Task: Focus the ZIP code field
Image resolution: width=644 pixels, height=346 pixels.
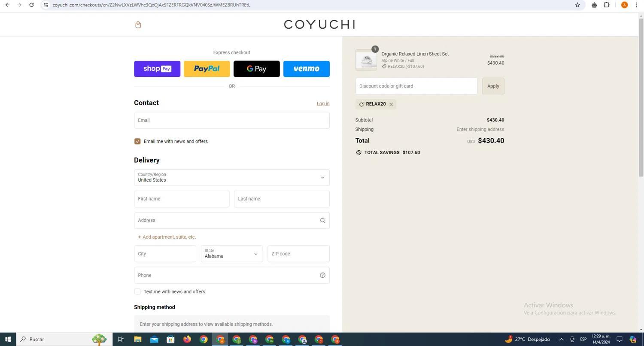Action: click(x=298, y=254)
